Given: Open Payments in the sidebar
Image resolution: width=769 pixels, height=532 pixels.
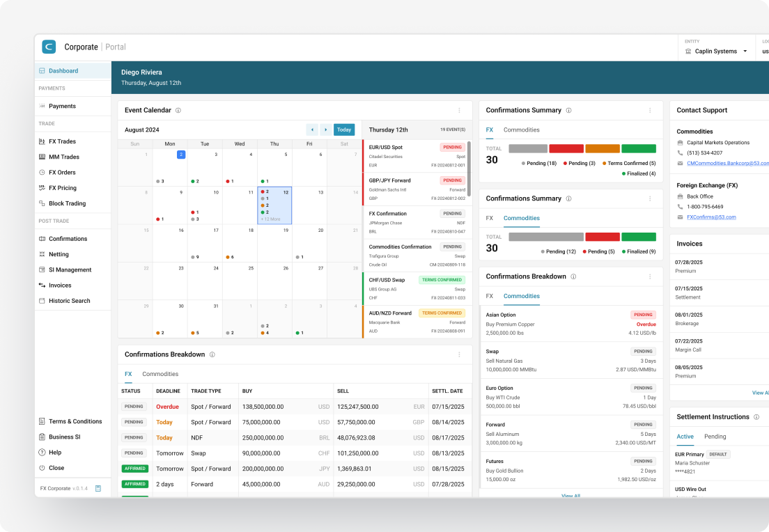Looking at the screenshot, I should coord(72,106).
